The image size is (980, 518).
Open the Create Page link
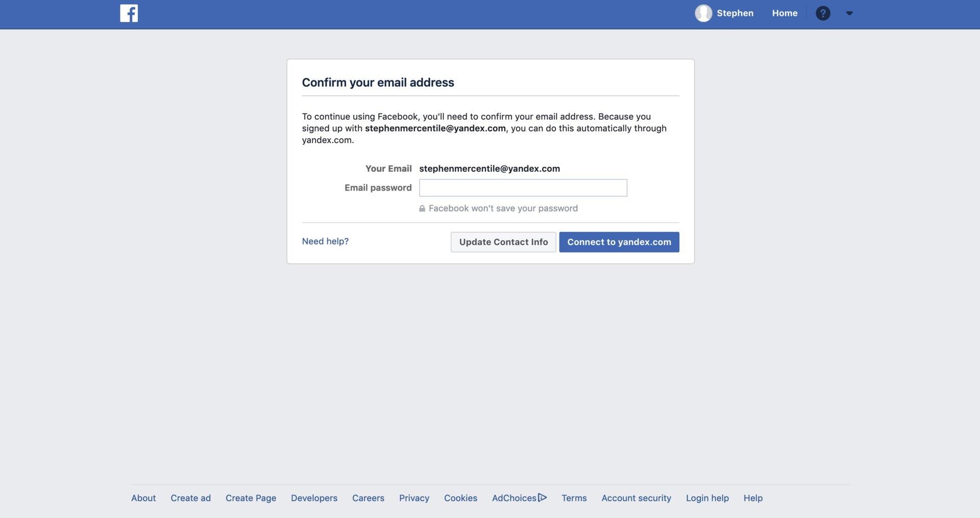pyautogui.click(x=251, y=498)
